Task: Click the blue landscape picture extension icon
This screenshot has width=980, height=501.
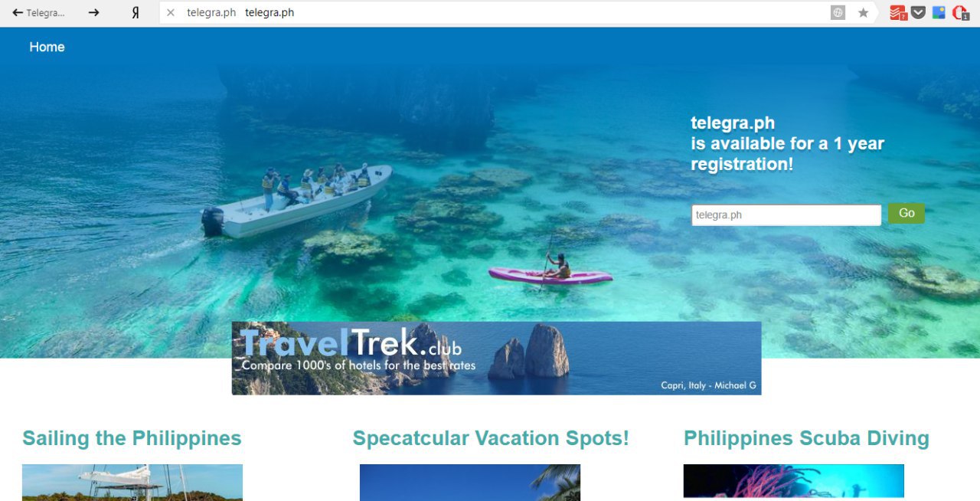Action: pyautogui.click(x=939, y=12)
